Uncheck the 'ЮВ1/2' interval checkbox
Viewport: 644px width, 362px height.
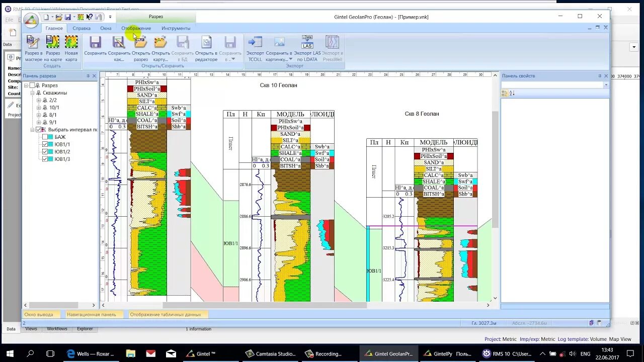pos(45,152)
